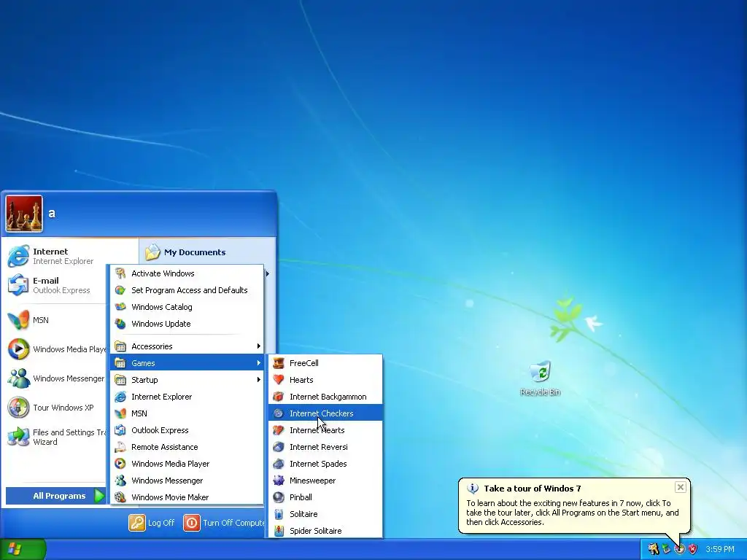Image resolution: width=747 pixels, height=560 pixels.
Task: Click Windows Media Player icon in All Programs list
Action: coord(120,464)
